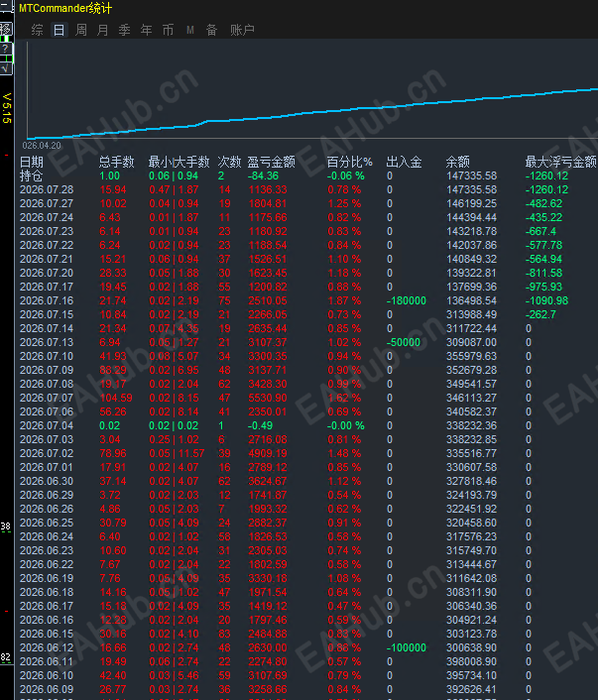The height and width of the screenshot is (700, 598).
Task: Click total lots 104.59
Action: pos(116,398)
